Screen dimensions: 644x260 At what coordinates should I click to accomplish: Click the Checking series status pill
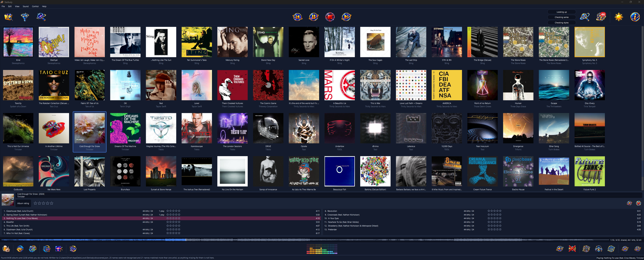pos(561,17)
